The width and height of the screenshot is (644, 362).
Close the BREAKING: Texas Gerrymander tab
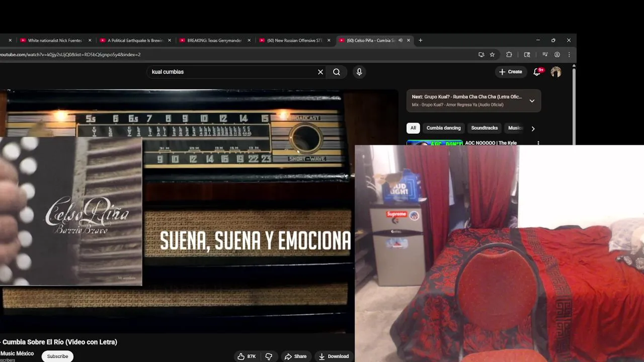pyautogui.click(x=249, y=40)
